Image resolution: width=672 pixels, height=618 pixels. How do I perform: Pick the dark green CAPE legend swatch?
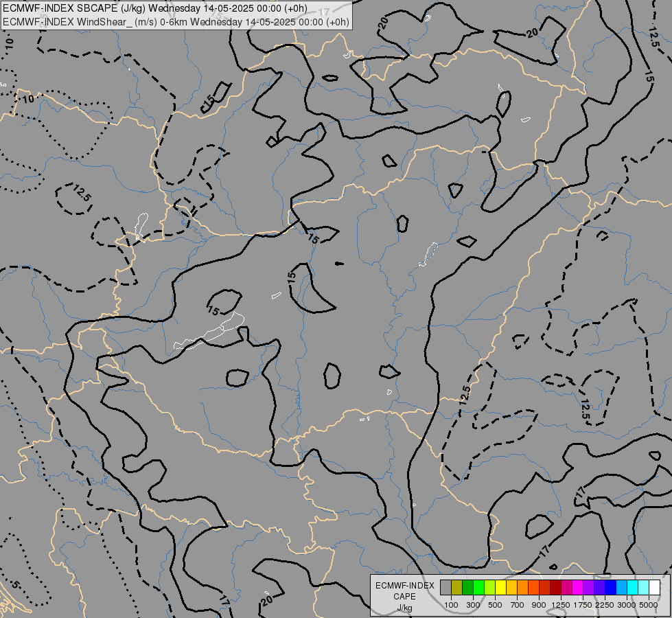[467, 588]
